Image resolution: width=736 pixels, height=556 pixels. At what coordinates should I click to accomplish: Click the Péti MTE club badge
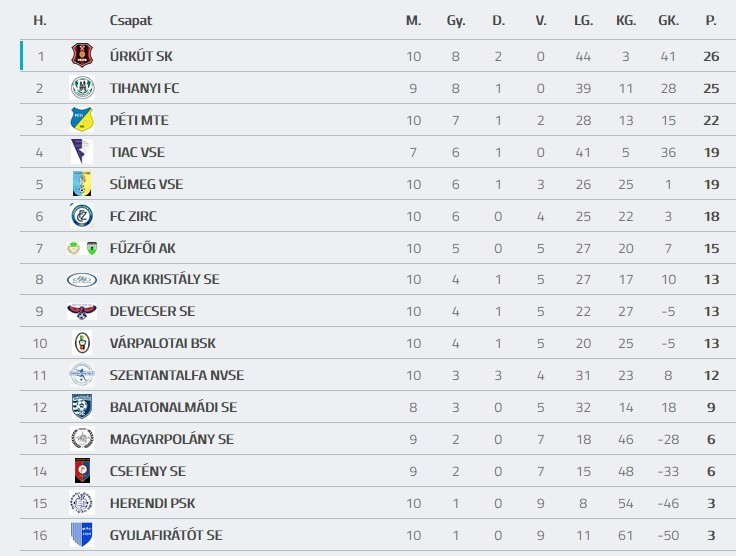point(81,120)
